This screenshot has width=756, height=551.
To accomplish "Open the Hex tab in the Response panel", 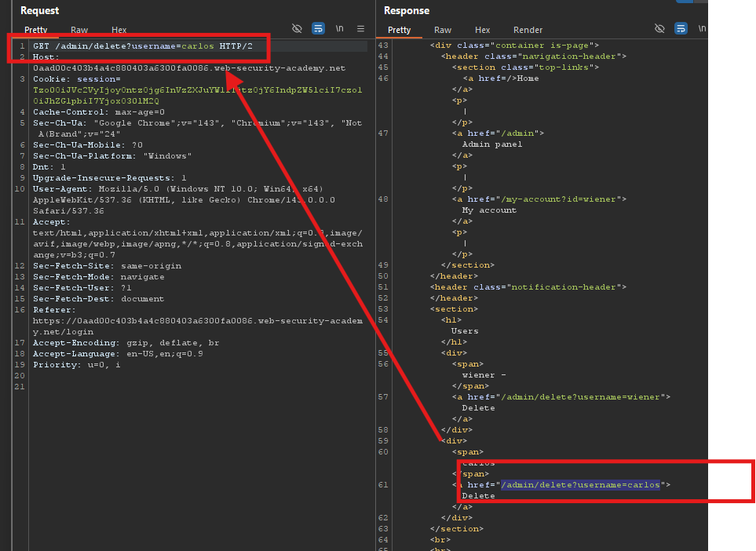I will (482, 30).
